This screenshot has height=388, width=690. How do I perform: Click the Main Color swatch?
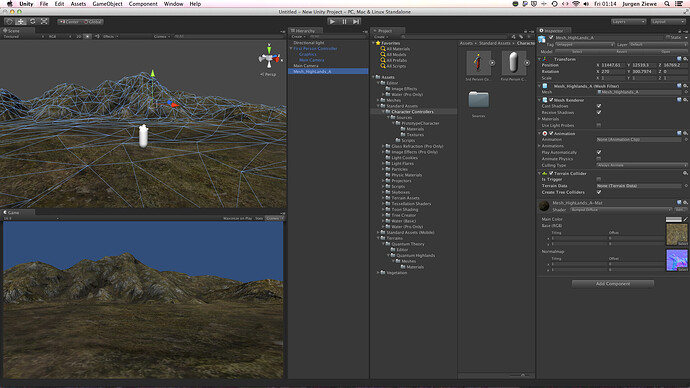coord(673,219)
